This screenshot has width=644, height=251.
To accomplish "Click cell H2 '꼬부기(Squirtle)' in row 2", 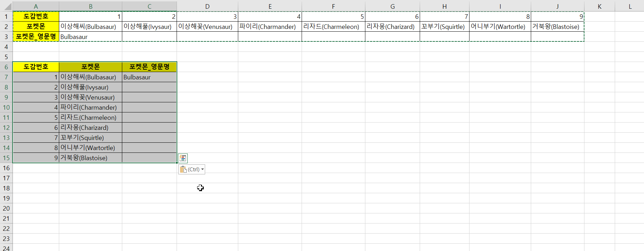I will pyautogui.click(x=444, y=26).
